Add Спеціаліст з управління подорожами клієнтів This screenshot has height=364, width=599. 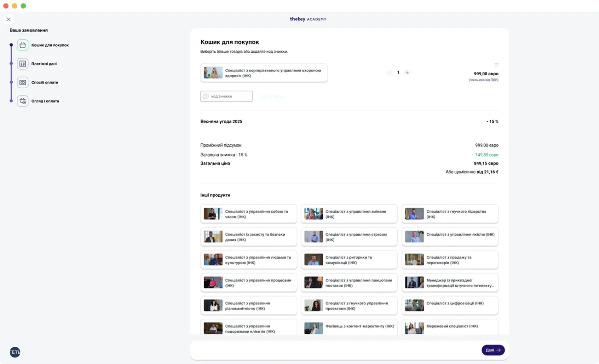[x=249, y=327]
